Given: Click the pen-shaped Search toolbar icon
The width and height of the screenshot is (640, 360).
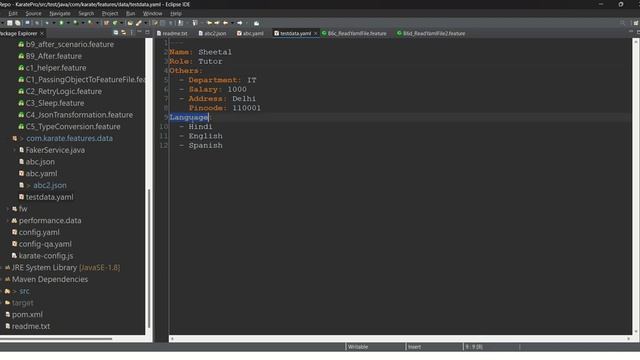Looking at the screenshot, I should pyautogui.click(x=139, y=23).
